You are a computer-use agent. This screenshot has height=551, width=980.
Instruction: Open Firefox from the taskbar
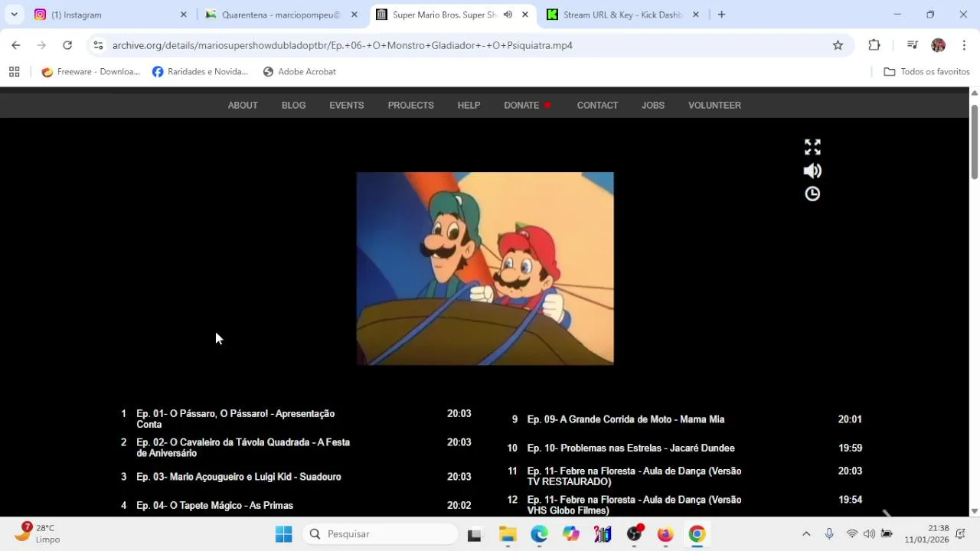(x=665, y=534)
